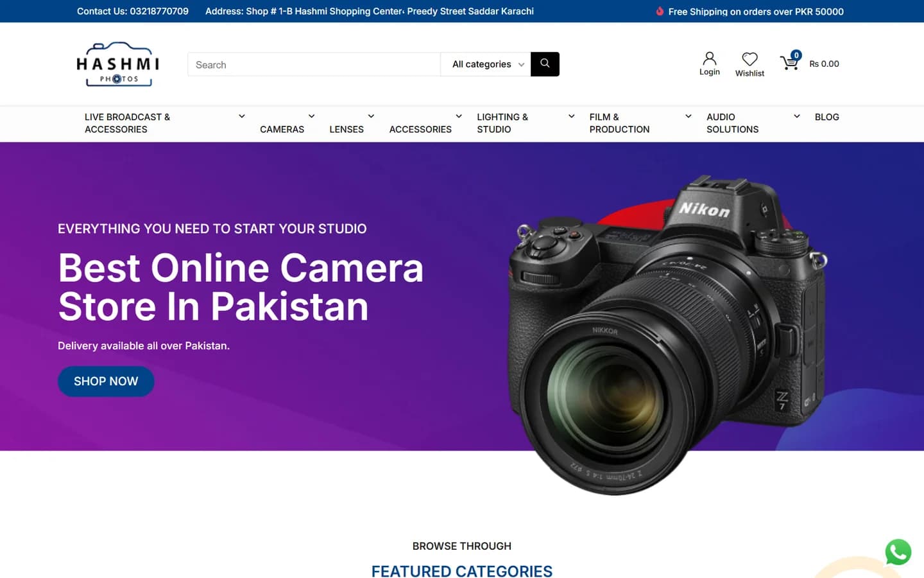Expand the Accessories submenu chevron
This screenshot has height=578, width=924.
(459, 116)
